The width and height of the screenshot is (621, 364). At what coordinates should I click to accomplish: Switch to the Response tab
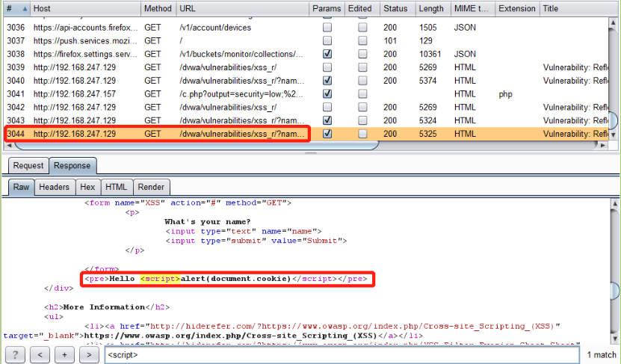click(x=72, y=166)
